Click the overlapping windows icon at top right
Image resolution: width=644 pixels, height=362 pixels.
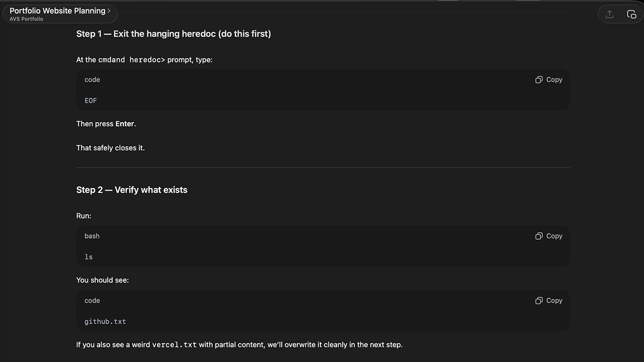(x=631, y=15)
